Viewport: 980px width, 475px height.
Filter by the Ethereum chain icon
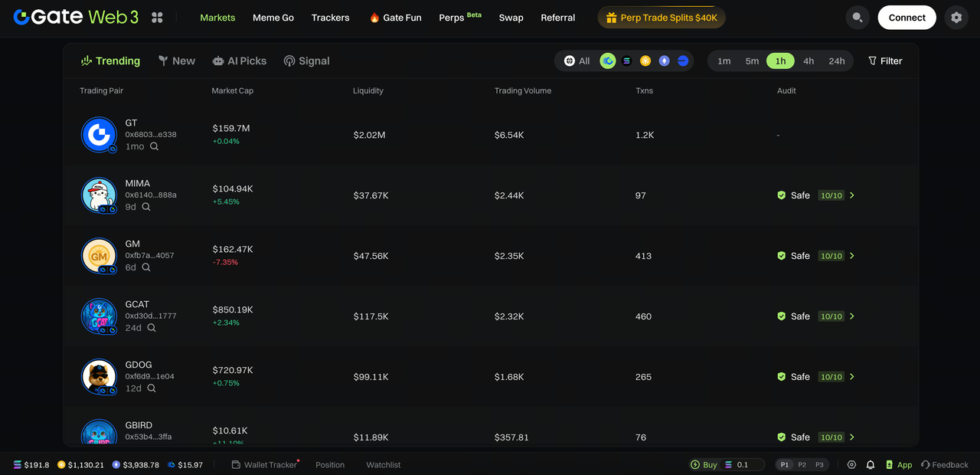664,61
